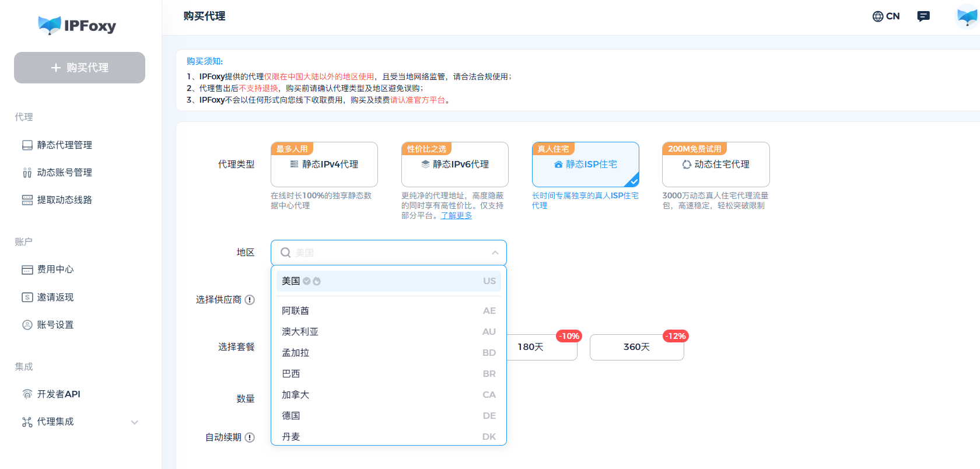Select the 静态IPv4代理 proxy type card

[x=324, y=164]
